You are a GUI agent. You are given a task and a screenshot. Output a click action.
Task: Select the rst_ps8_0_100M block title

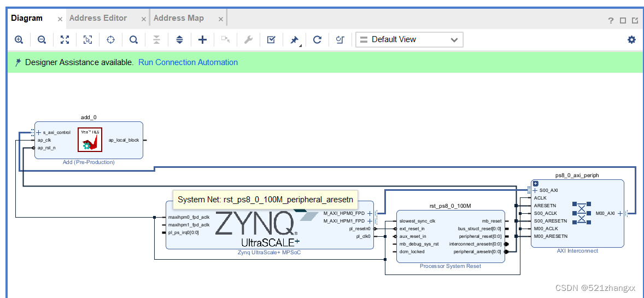click(x=450, y=206)
